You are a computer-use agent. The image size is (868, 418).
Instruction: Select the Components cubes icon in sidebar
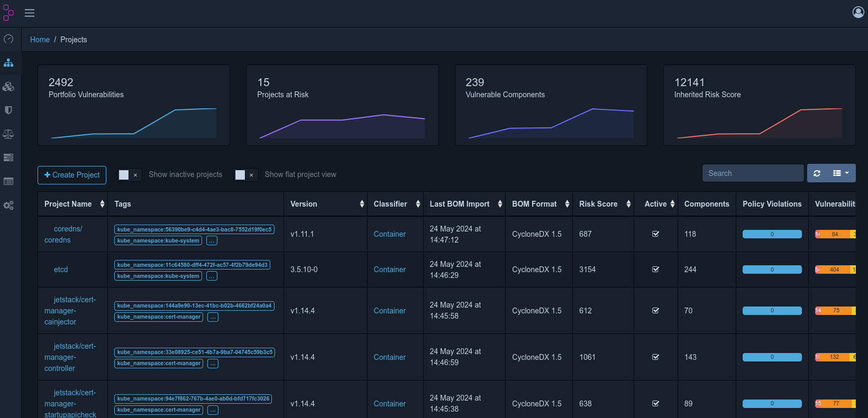(x=8, y=87)
